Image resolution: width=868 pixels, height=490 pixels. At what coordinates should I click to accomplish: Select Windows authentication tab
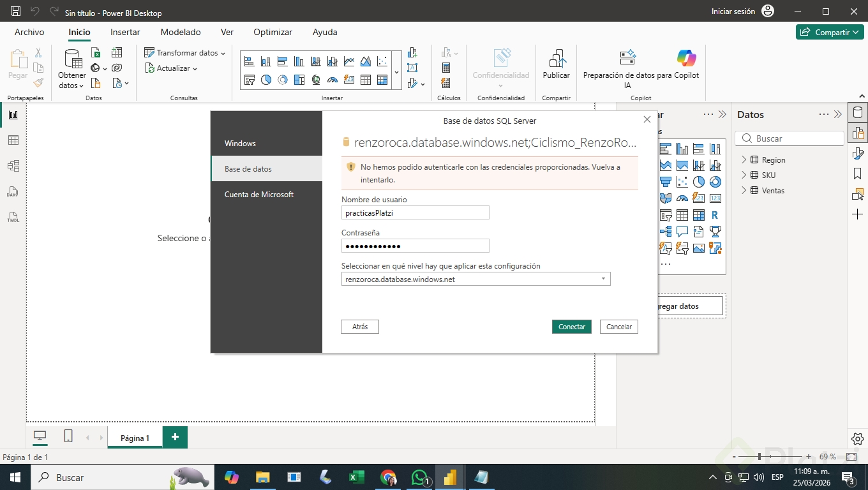point(267,143)
